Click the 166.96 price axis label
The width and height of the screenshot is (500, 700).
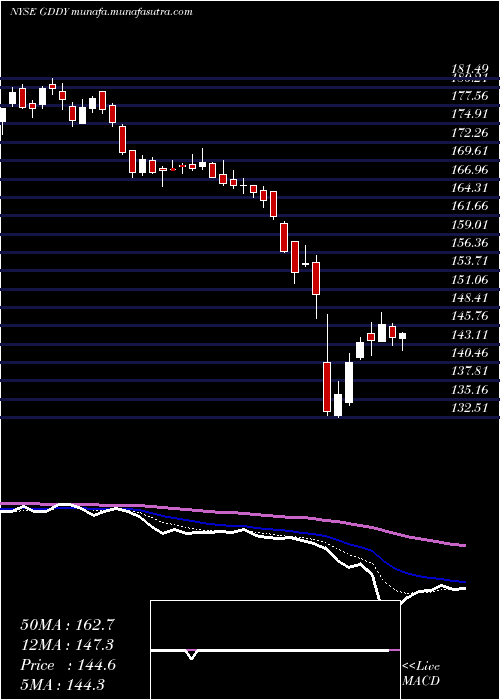(x=469, y=170)
